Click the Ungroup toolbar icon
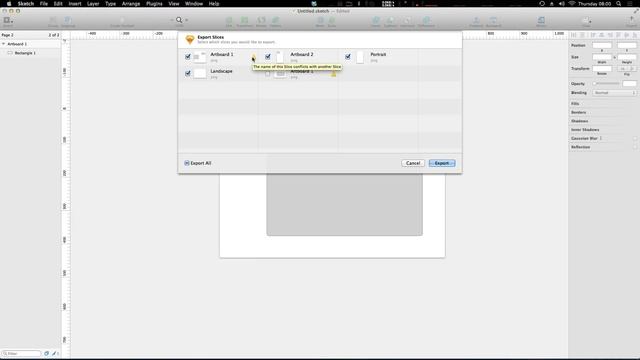 pos(68,20)
